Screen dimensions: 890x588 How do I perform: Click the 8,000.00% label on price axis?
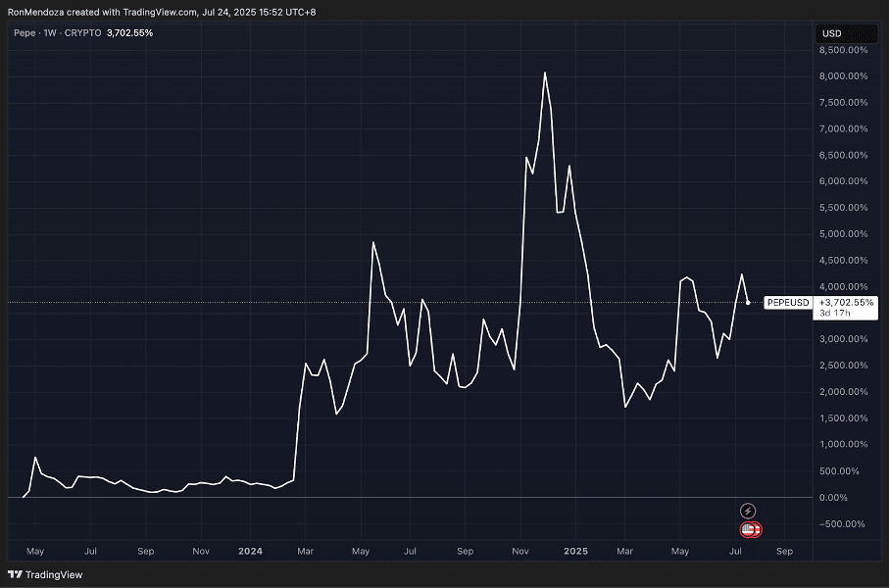tap(844, 76)
